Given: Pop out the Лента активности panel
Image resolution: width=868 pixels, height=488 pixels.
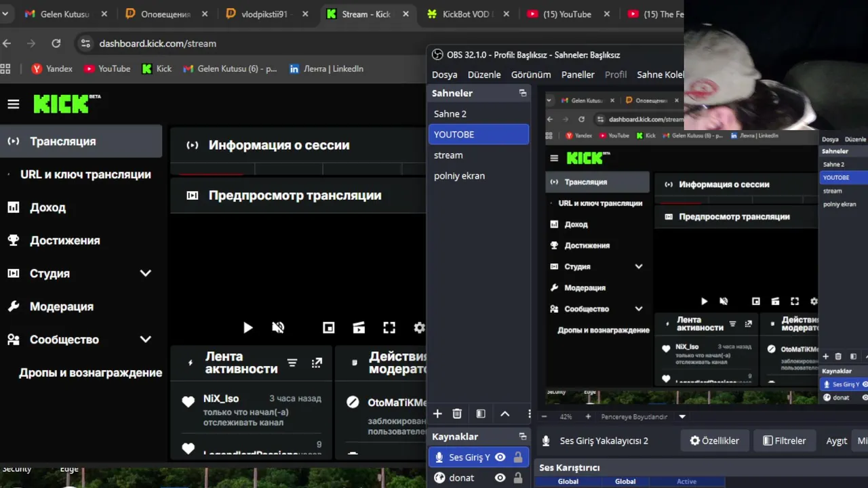Looking at the screenshot, I should tap(317, 363).
